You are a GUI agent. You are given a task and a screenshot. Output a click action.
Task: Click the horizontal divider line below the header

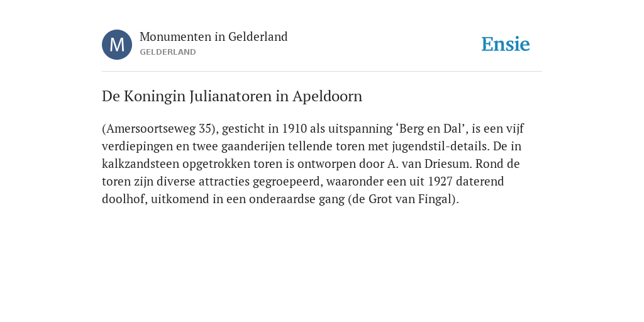pyautogui.click(x=322, y=72)
